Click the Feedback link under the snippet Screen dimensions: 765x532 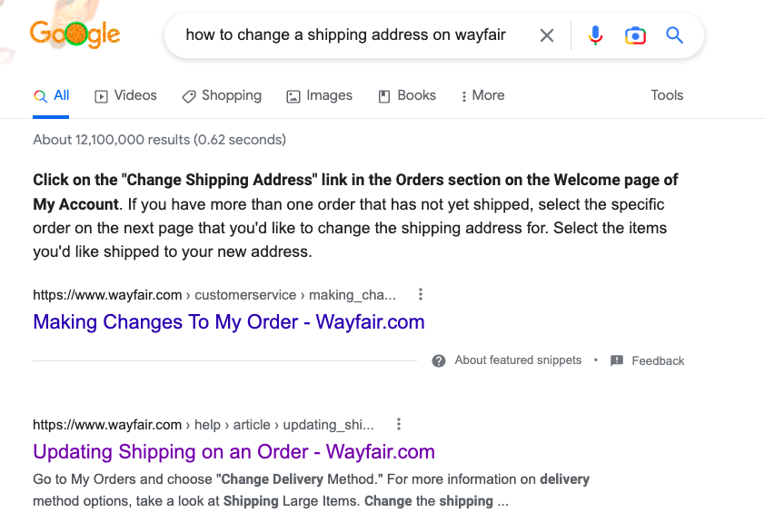tap(657, 360)
